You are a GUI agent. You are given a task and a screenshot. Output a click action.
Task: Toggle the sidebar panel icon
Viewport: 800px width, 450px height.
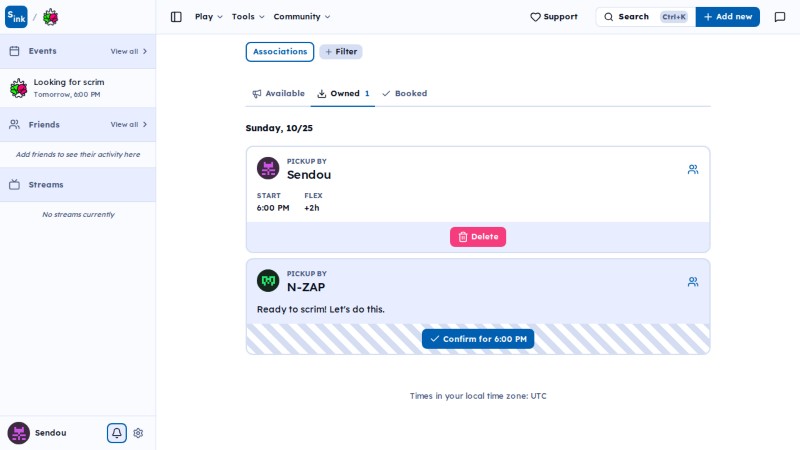click(x=176, y=17)
